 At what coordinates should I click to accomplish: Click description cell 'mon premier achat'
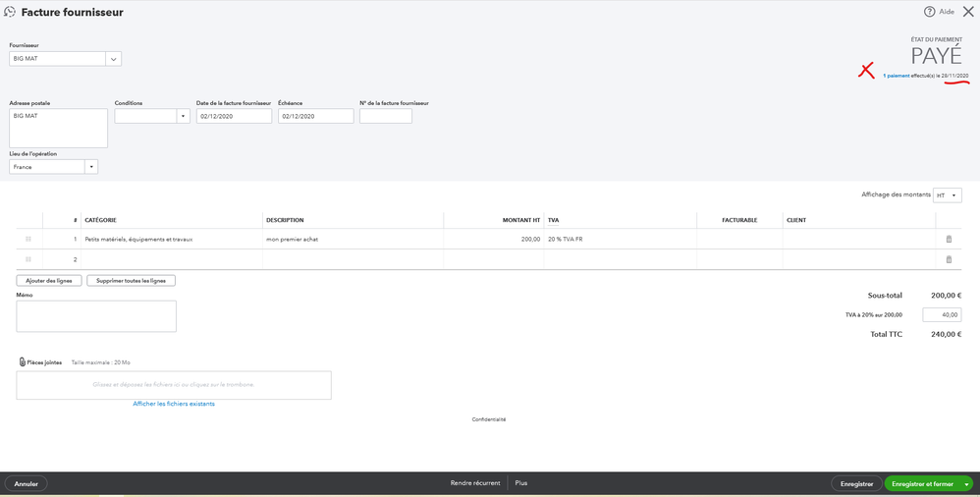pos(354,240)
